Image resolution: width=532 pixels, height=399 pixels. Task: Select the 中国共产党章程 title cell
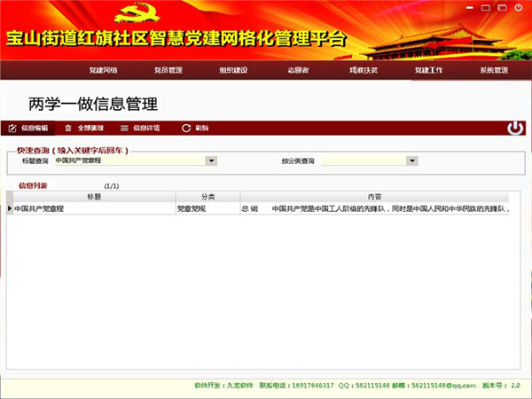[94, 208]
